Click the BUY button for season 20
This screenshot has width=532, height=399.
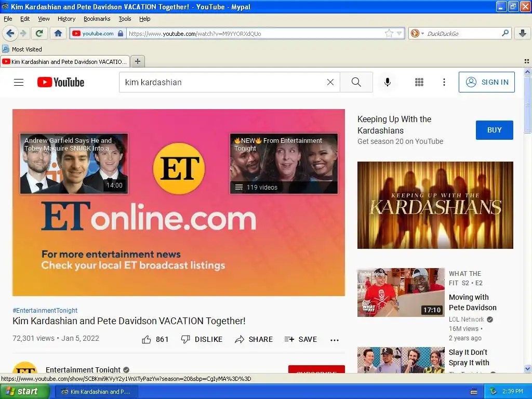pyautogui.click(x=495, y=130)
